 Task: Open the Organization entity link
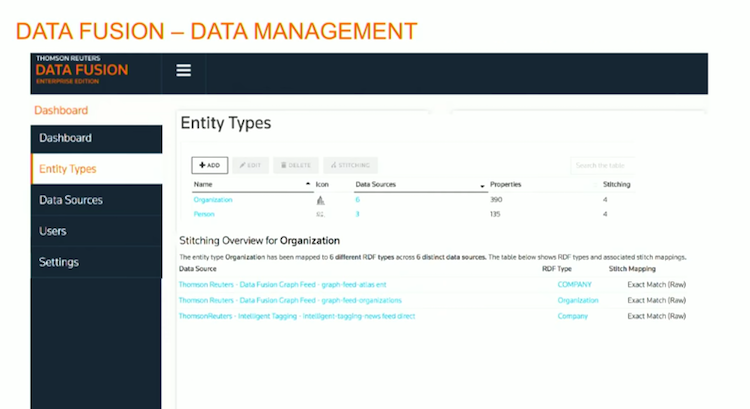[213, 200]
